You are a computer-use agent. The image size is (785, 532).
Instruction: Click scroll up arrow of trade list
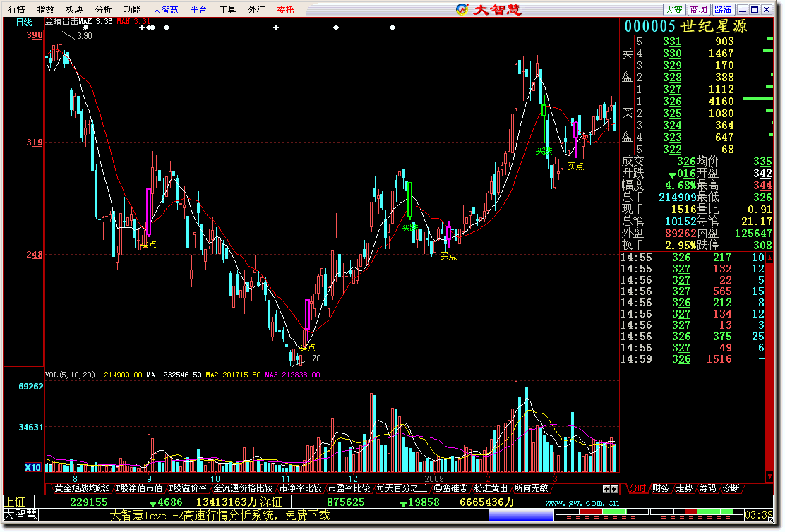coord(769,258)
